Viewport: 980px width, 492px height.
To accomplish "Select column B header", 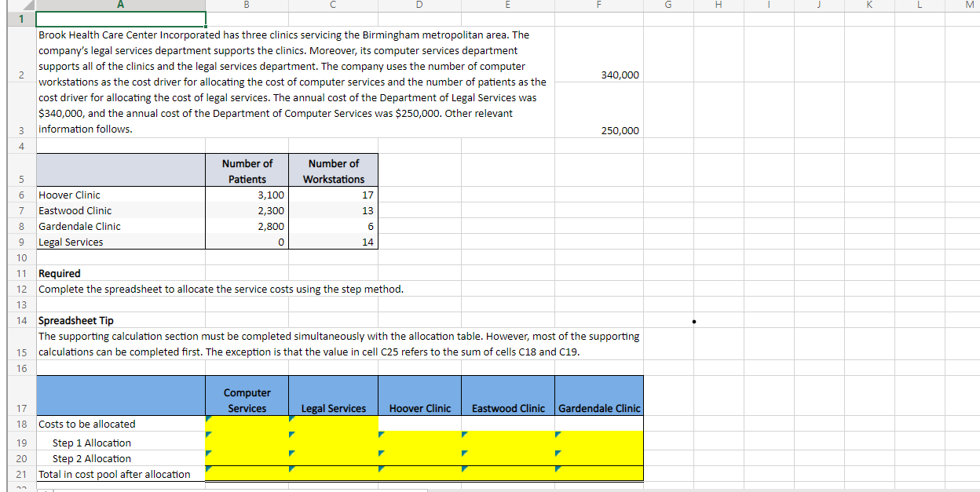I will [x=247, y=5].
